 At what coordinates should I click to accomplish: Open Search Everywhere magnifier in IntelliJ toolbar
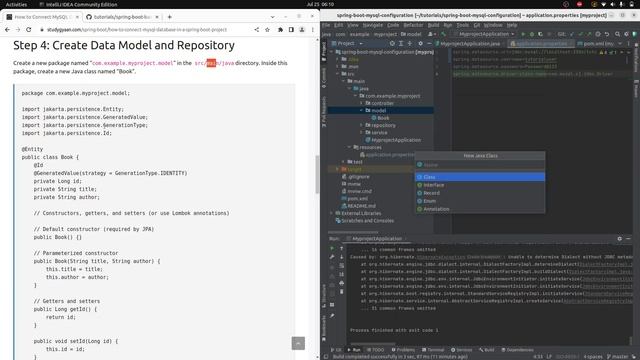point(617,34)
